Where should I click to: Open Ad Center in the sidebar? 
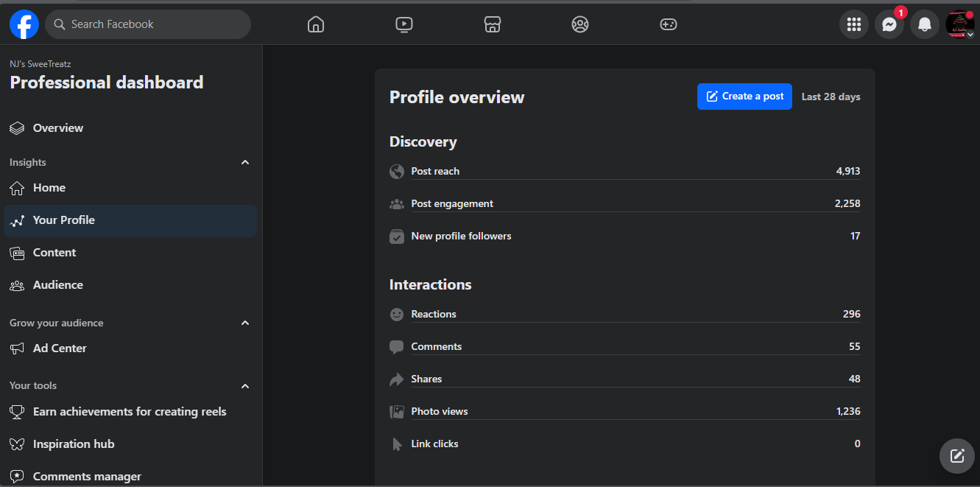(130, 348)
